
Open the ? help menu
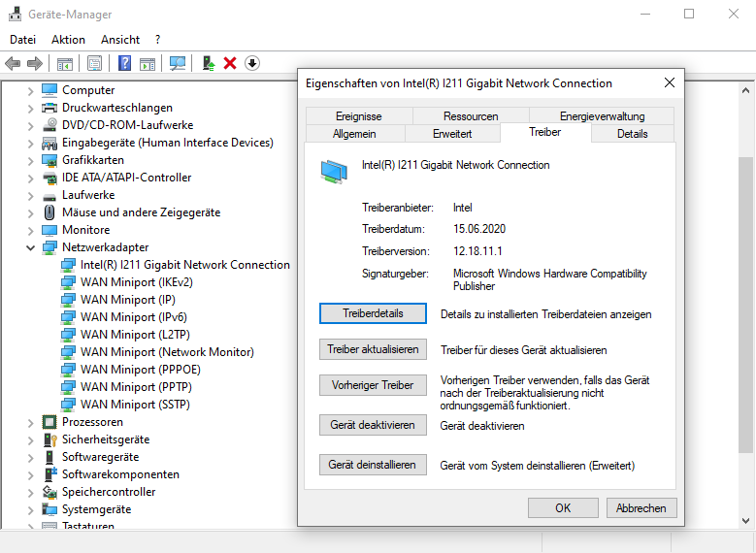pyautogui.click(x=157, y=40)
